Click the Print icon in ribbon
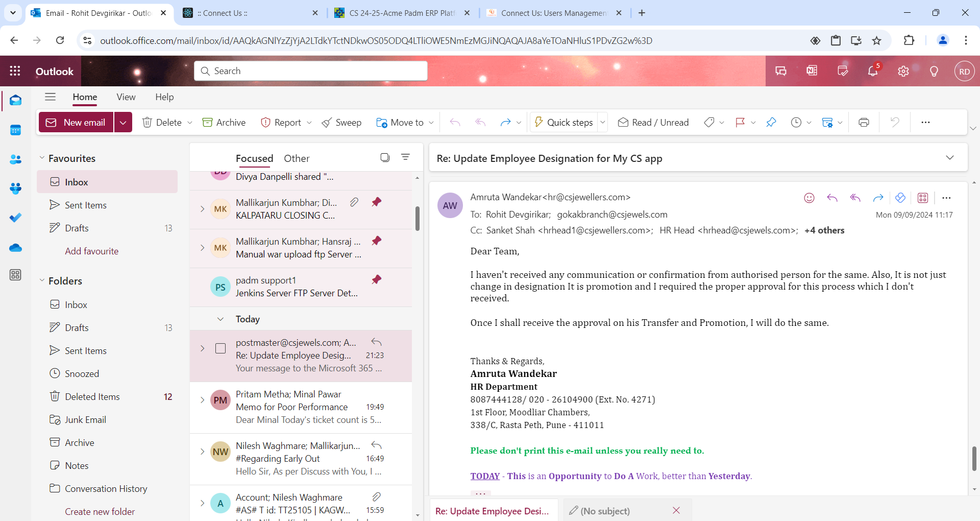 click(x=864, y=122)
